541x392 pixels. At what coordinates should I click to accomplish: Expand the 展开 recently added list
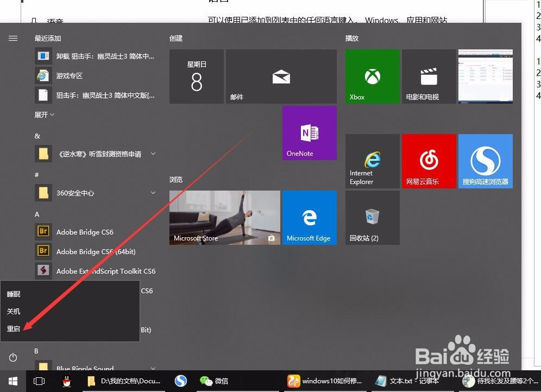[45, 115]
